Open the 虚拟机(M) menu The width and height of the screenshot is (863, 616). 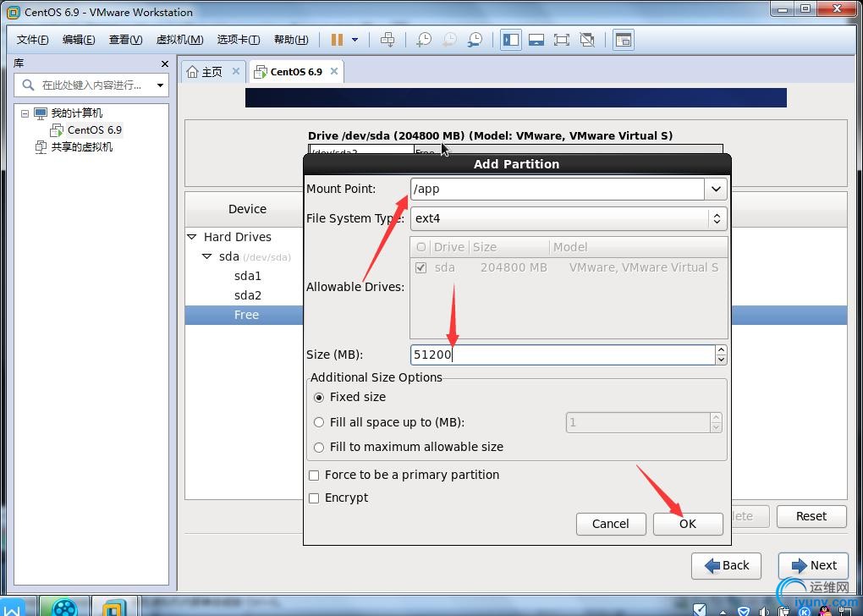click(179, 40)
